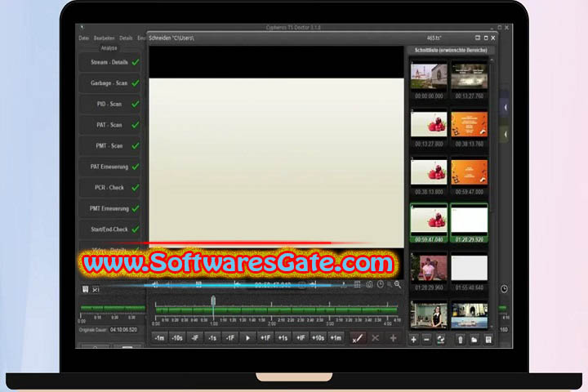Select the Start/End-Check step
This screenshot has height=392, width=588.
110,229
